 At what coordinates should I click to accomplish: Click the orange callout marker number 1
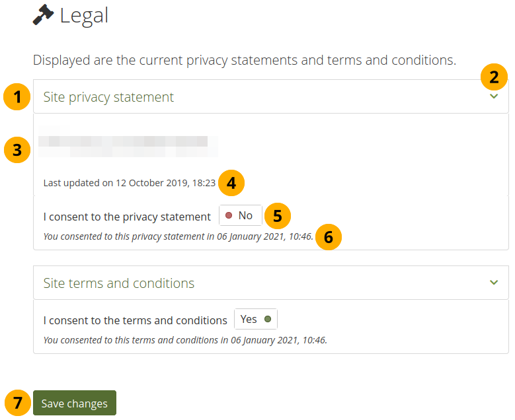pos(17,98)
